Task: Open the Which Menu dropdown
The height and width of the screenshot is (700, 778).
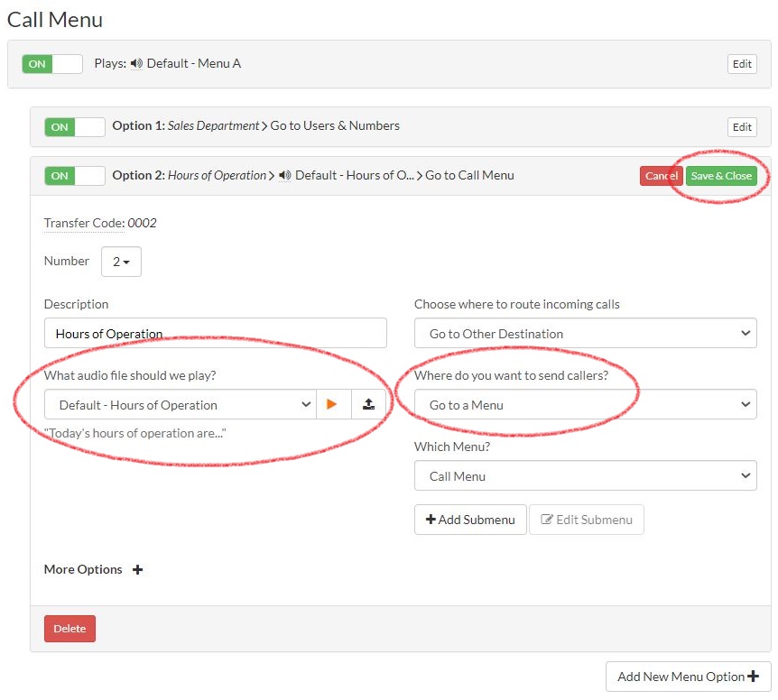Action: point(585,475)
